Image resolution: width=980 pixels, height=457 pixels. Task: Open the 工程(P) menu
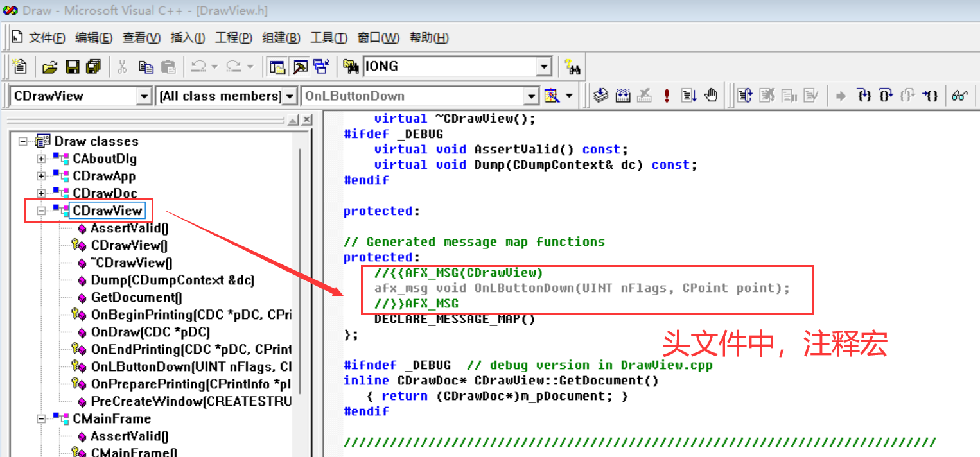point(234,38)
